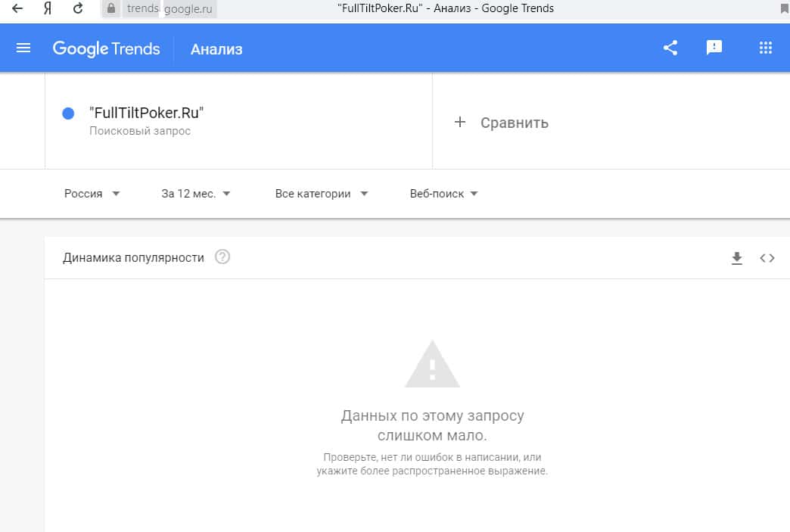Click the share icon in the header
This screenshot has width=790, height=532.
[670, 48]
